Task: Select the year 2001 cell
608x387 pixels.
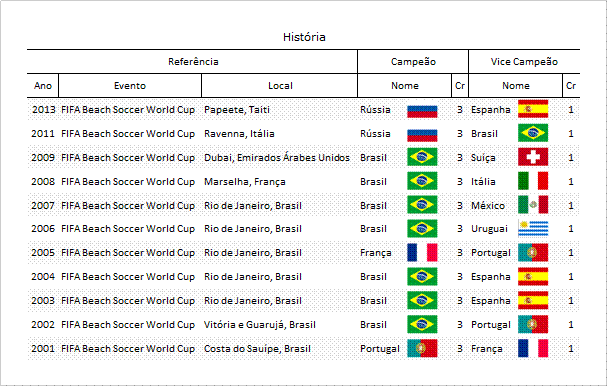Action: pos(43,349)
